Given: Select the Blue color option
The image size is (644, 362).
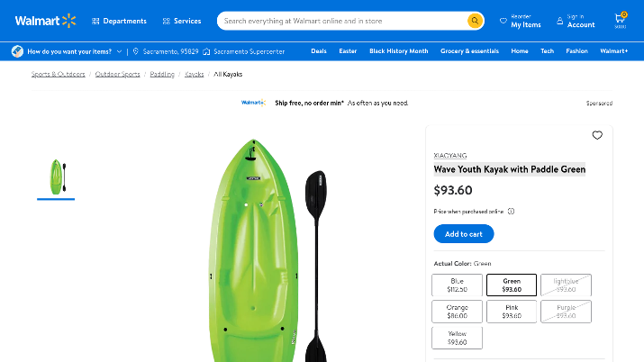Looking at the screenshot, I should pos(458,285).
